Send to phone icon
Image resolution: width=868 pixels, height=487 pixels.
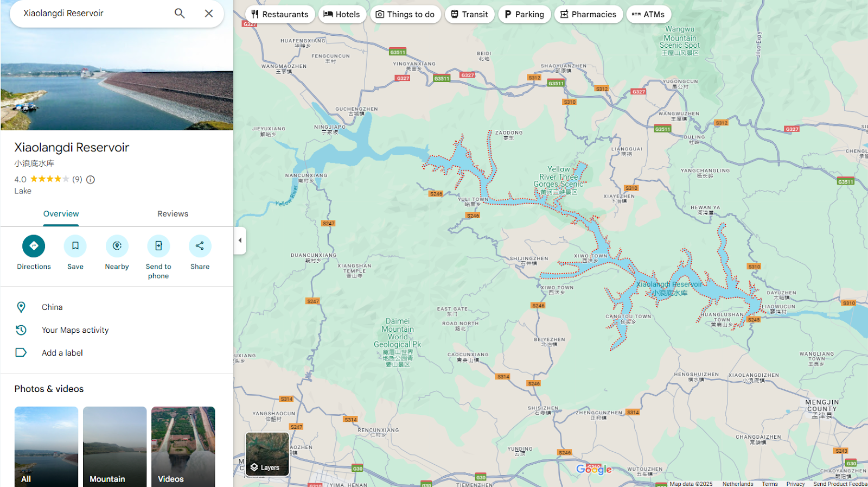(x=158, y=246)
